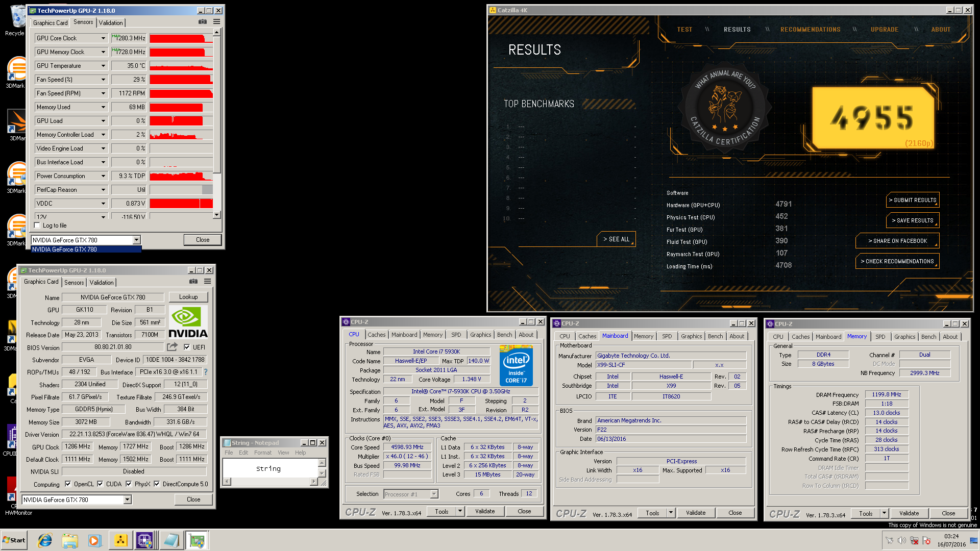Click the NVIDIA logo in GPU-Z

point(188,322)
